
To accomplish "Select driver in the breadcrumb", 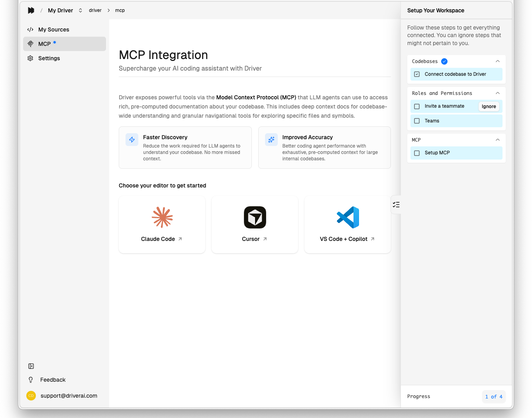I will pos(95,10).
